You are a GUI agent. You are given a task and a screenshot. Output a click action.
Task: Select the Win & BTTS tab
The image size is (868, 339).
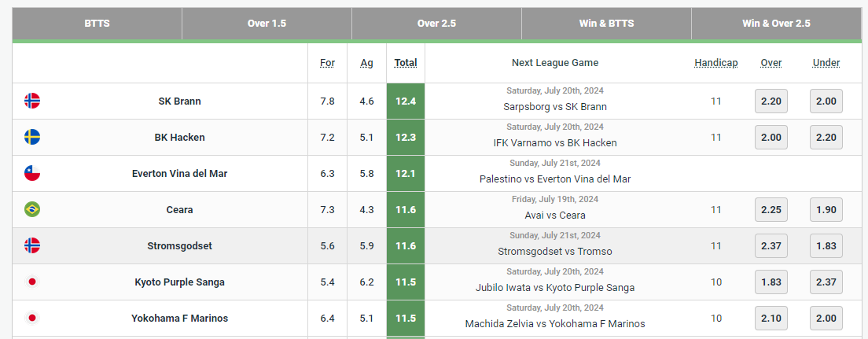[606, 24]
